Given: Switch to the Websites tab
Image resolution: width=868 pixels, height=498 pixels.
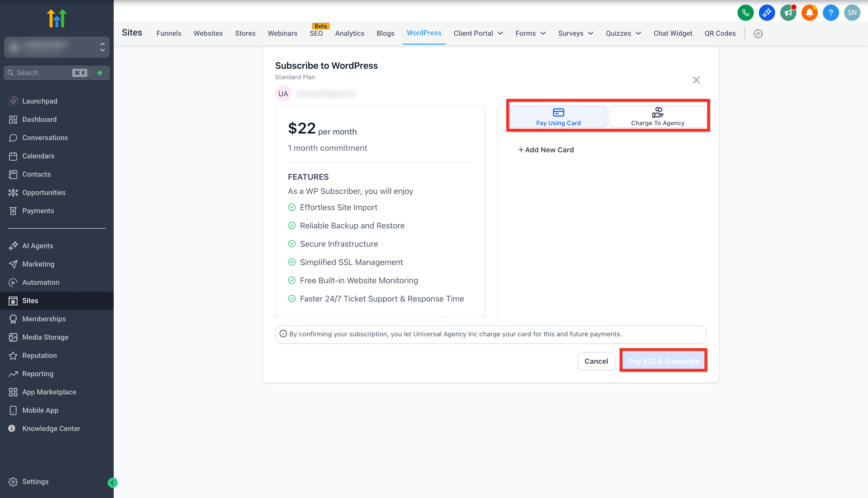Looking at the screenshot, I should [208, 33].
